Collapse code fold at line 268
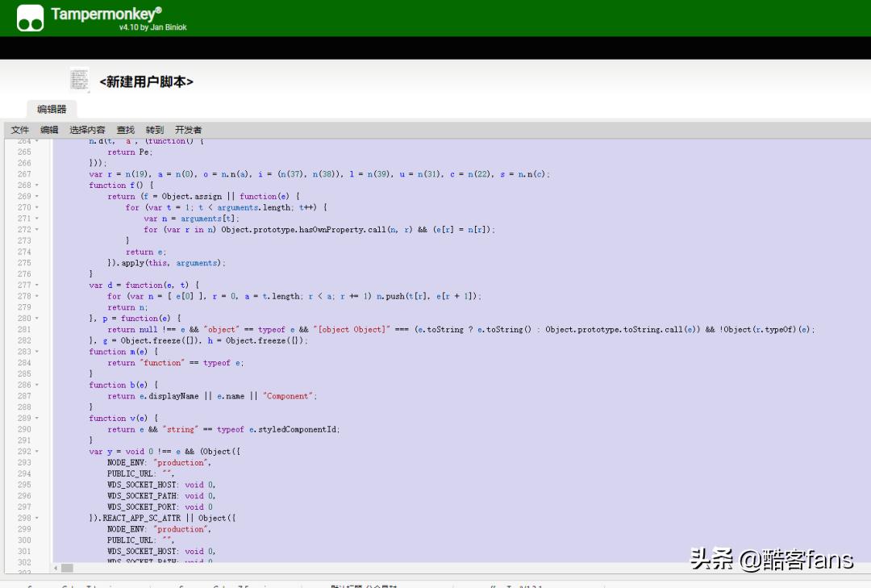871x588 pixels. [x=37, y=185]
